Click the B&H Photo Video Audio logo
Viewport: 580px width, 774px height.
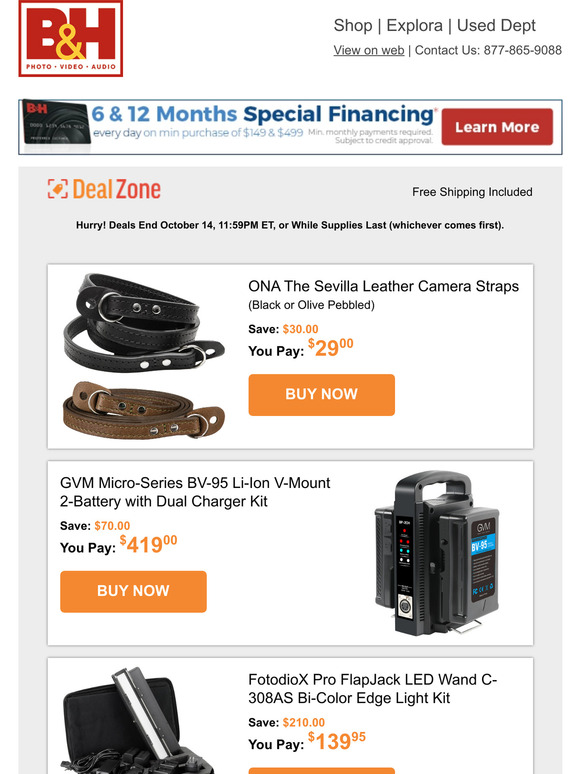(x=71, y=39)
